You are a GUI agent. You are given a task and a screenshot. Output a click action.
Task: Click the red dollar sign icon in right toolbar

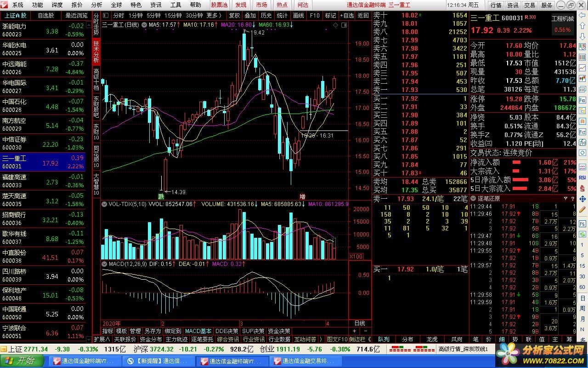click(582, 189)
